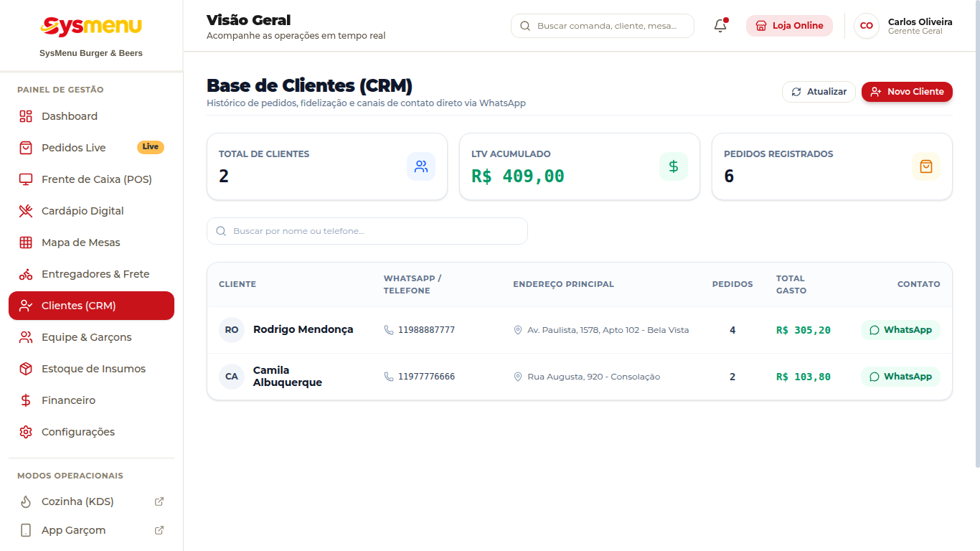Click the Carlos Oliveira profile name

pyautogui.click(x=920, y=22)
